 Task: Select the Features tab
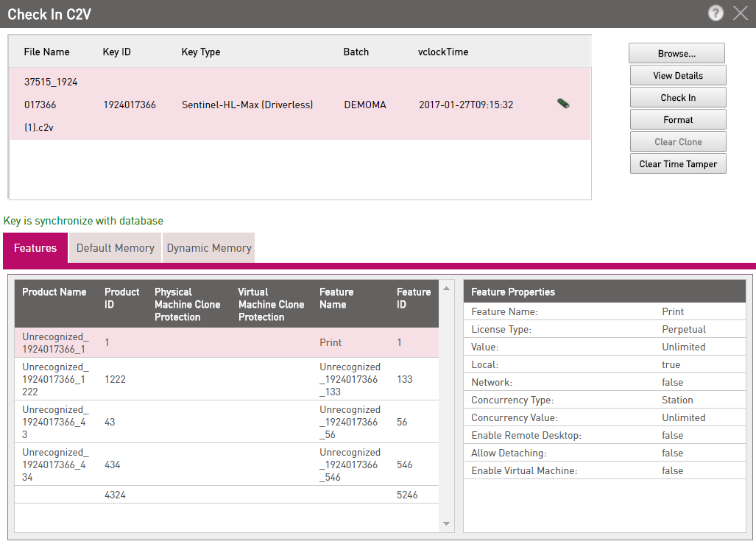click(35, 247)
